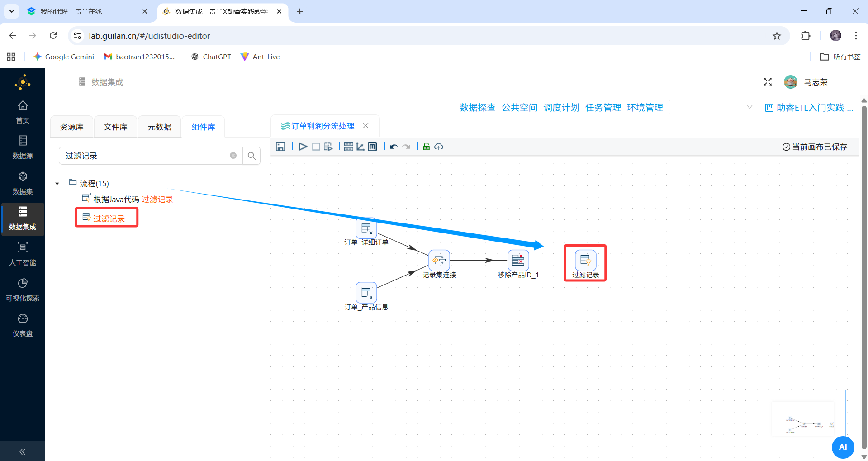
Task: Open 仪表盘 in sidebar
Action: coord(23,326)
